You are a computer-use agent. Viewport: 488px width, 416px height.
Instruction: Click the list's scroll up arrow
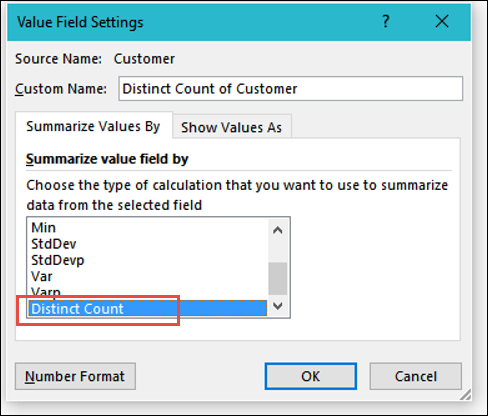278,230
